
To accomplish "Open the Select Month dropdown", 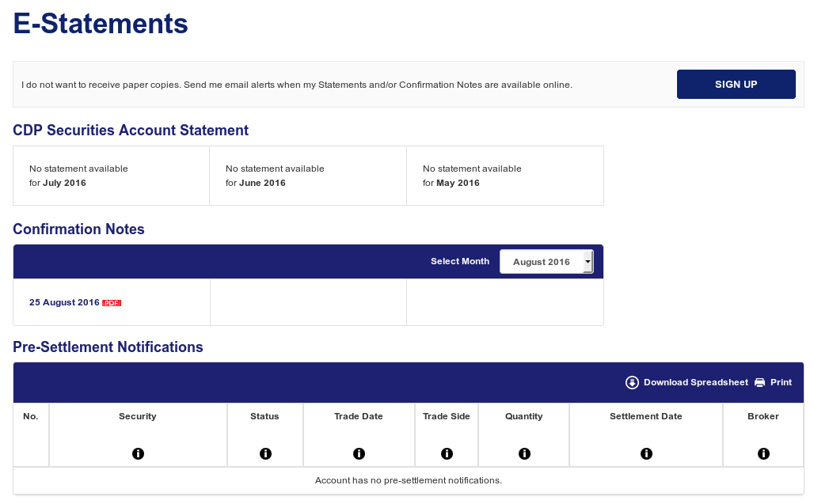I will click(x=546, y=261).
